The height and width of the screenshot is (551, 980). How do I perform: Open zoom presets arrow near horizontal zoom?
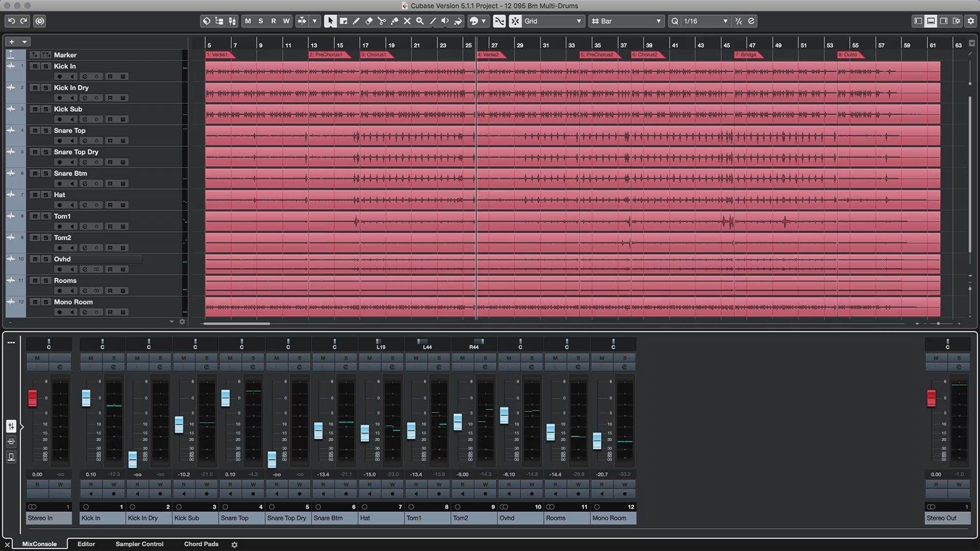tap(917, 323)
